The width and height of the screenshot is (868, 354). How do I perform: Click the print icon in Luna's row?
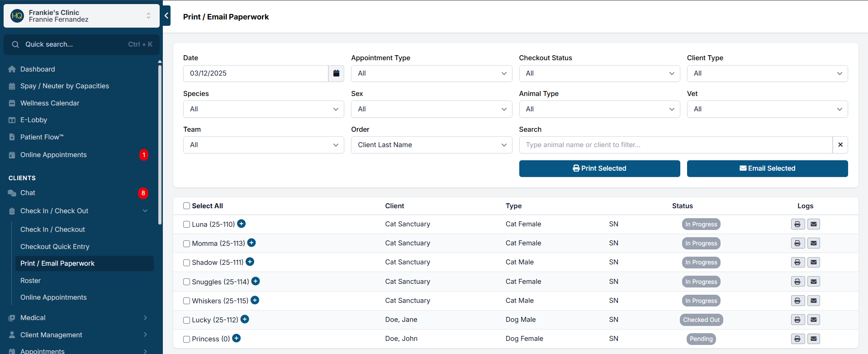pos(797,224)
